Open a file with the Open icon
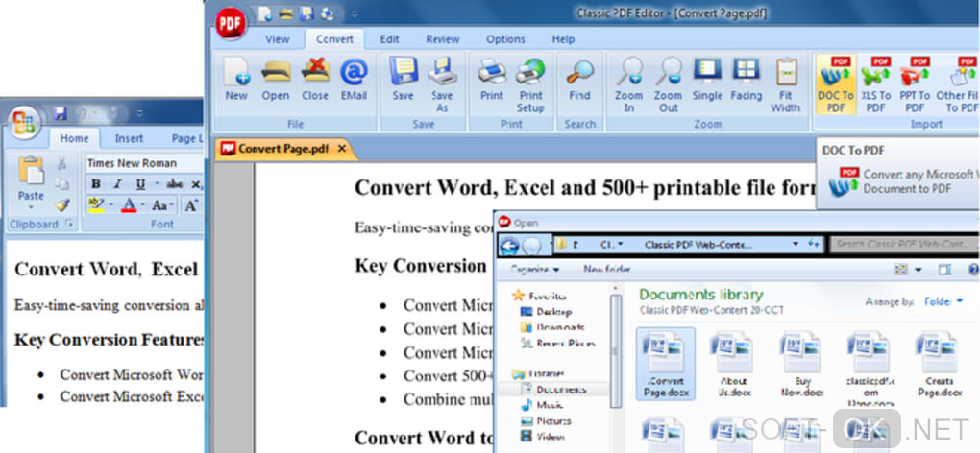Screen dimensions: 980x453 click(275, 79)
